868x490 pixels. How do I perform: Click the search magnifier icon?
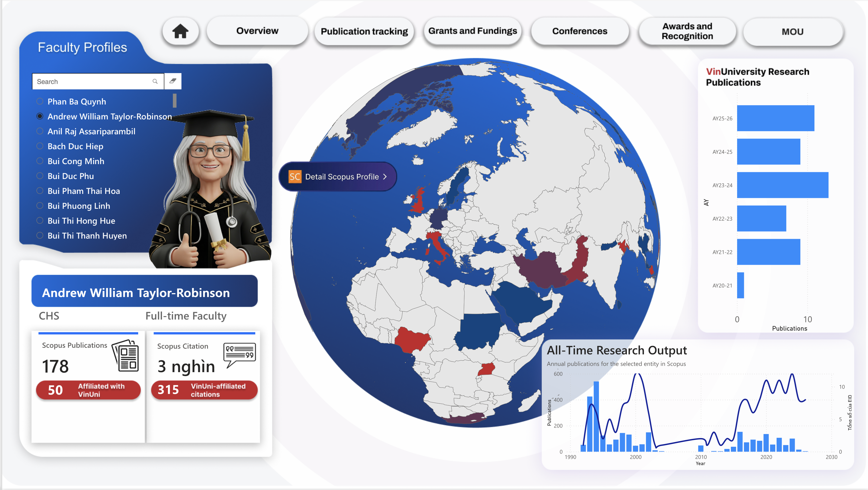[x=155, y=81]
